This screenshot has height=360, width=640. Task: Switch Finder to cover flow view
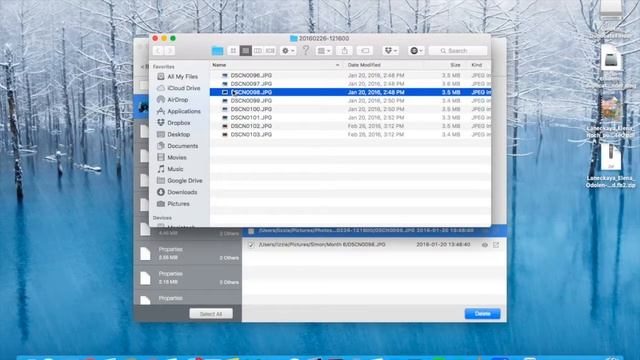click(x=270, y=51)
